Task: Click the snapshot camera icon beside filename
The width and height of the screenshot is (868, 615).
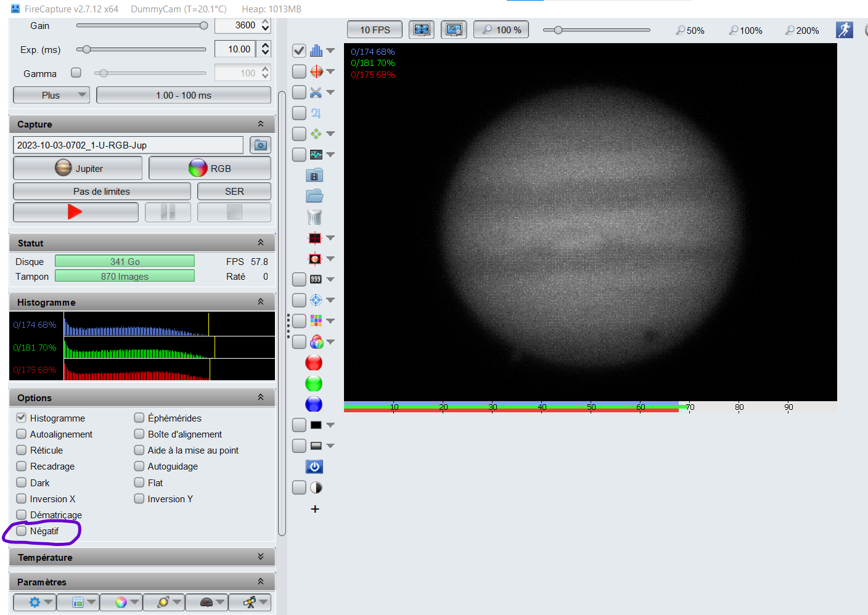Action: (x=260, y=145)
